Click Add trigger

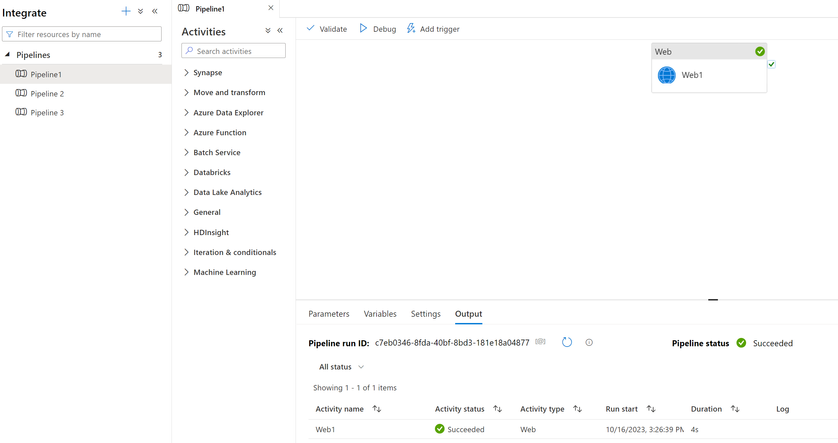[433, 29]
